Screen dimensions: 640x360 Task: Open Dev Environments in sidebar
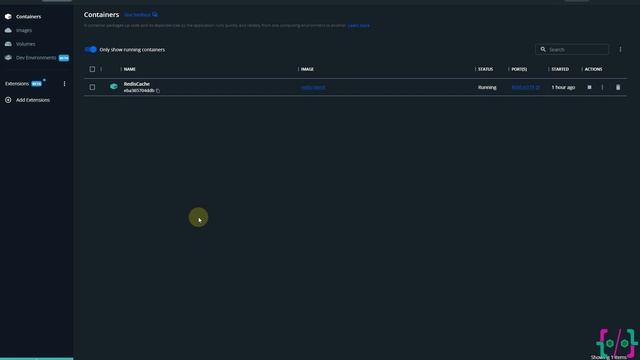click(x=36, y=58)
